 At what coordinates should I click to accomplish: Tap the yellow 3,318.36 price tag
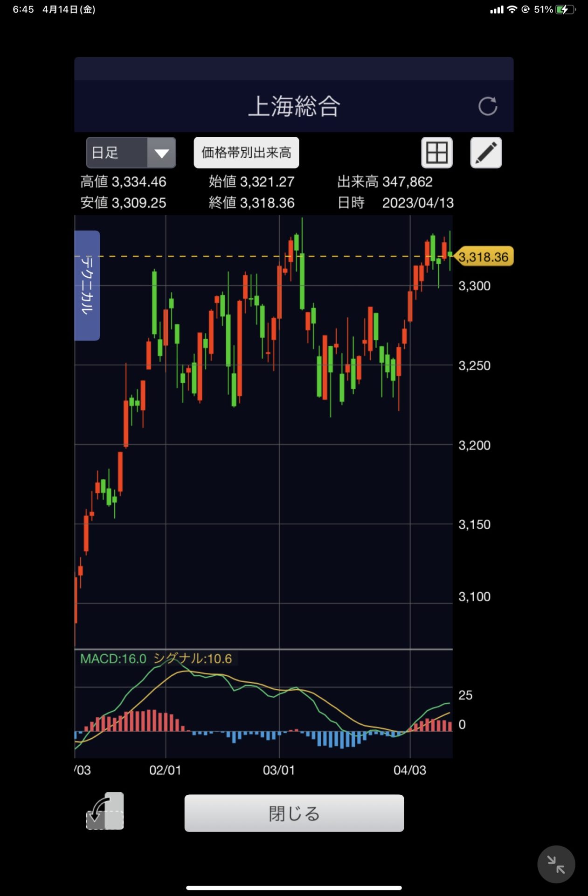484,257
